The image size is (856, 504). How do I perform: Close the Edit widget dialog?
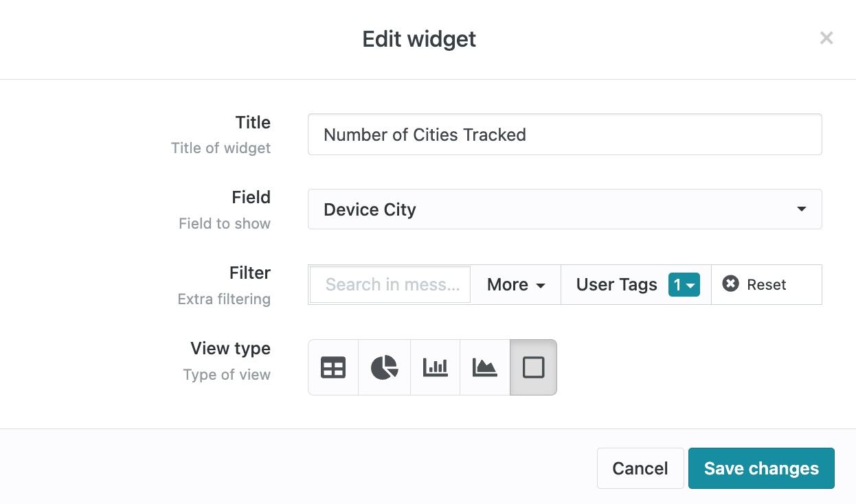(826, 38)
